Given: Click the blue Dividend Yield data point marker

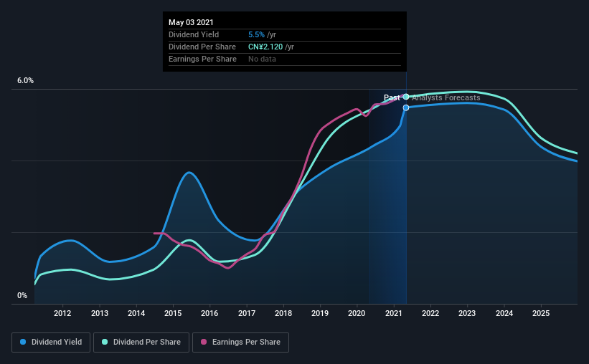Looking at the screenshot, I should (406, 107).
